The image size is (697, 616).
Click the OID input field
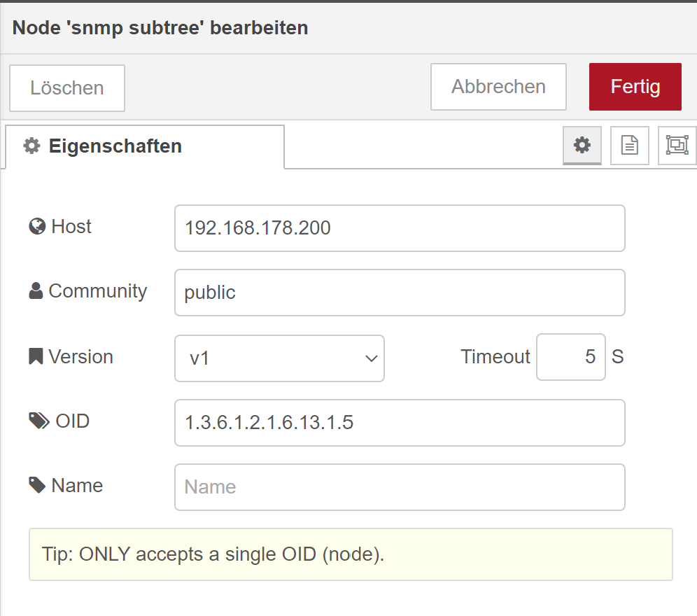[x=399, y=423]
